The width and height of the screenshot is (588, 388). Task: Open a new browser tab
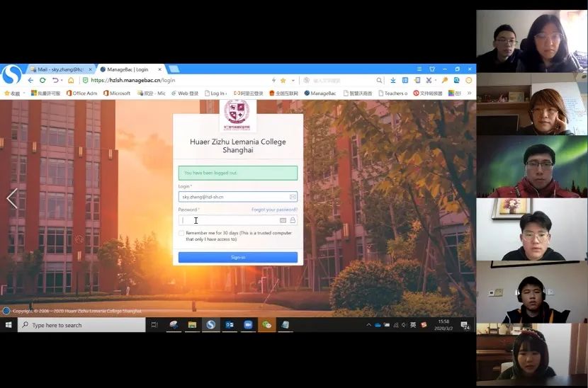pos(174,69)
